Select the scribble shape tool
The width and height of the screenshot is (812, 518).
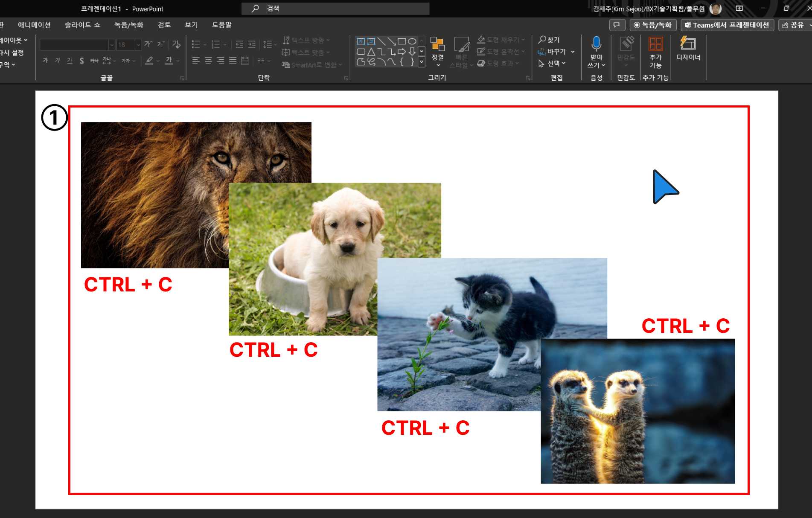click(x=371, y=62)
